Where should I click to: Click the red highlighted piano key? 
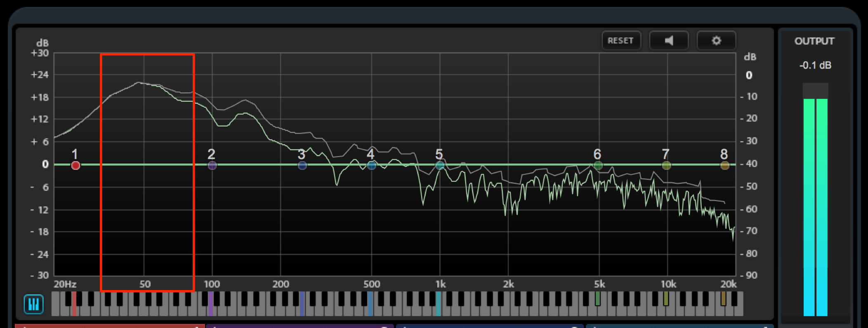point(74,304)
